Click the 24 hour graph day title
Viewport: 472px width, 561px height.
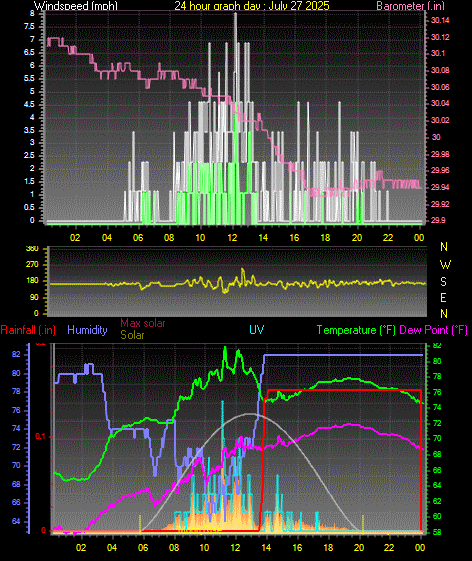point(252,5)
